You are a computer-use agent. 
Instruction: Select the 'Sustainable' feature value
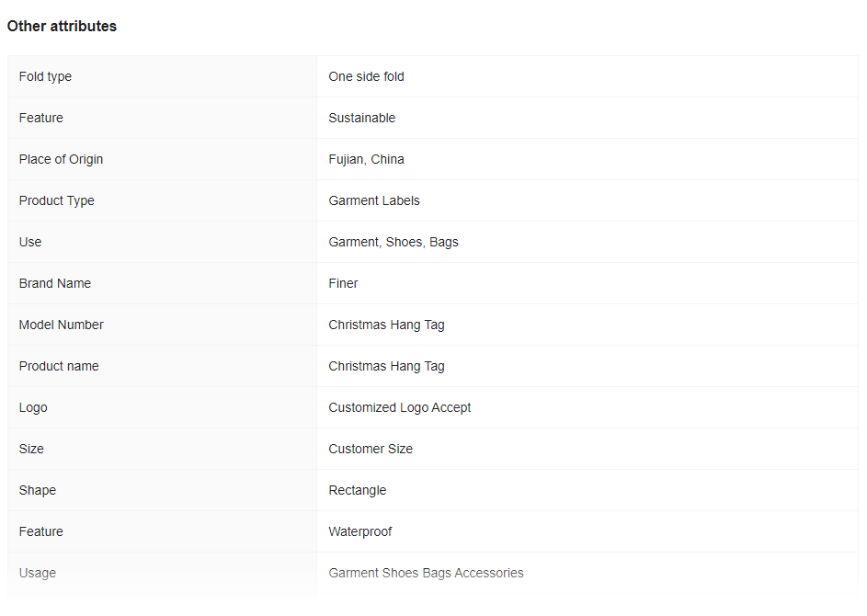(x=361, y=118)
